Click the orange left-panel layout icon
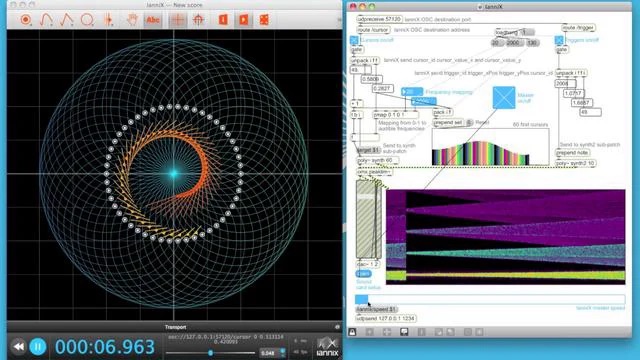The height and width of the screenshot is (360, 640). click(x=223, y=20)
